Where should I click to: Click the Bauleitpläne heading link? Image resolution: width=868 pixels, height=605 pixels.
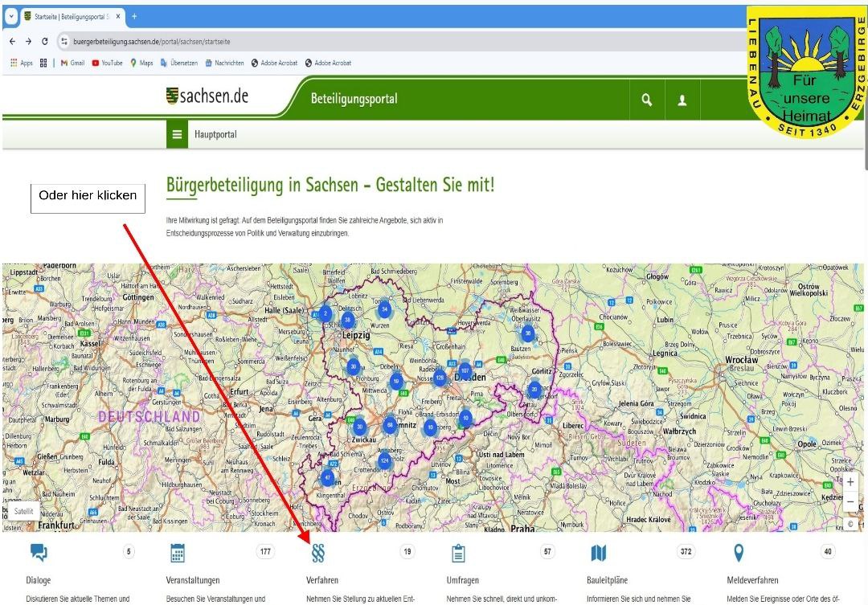click(608, 580)
